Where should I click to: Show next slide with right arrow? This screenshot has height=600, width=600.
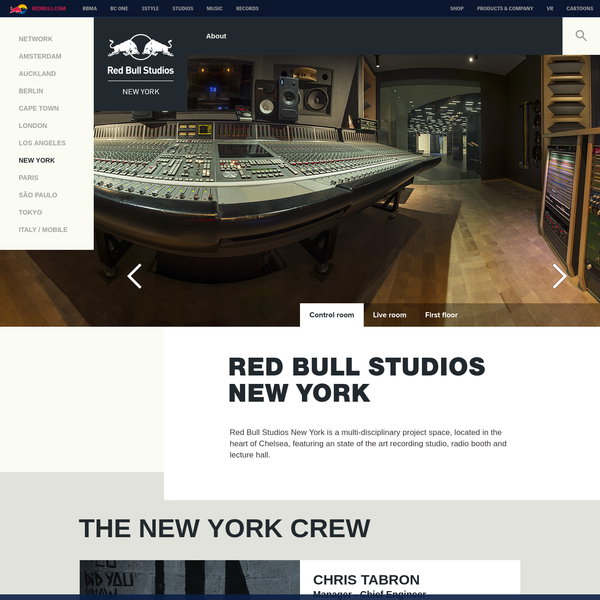point(559,276)
